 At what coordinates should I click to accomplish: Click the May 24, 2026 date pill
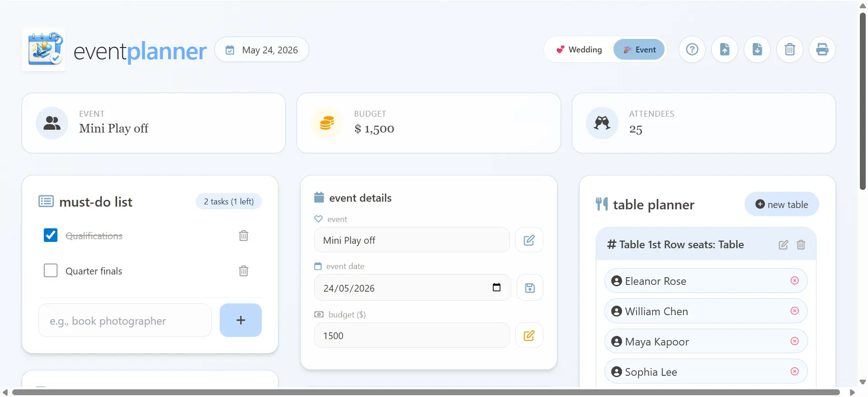coord(262,49)
